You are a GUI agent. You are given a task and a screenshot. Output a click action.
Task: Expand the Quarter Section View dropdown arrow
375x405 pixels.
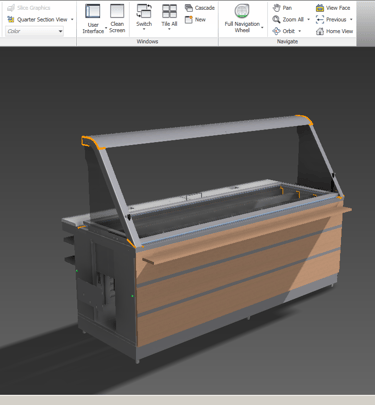pos(72,20)
